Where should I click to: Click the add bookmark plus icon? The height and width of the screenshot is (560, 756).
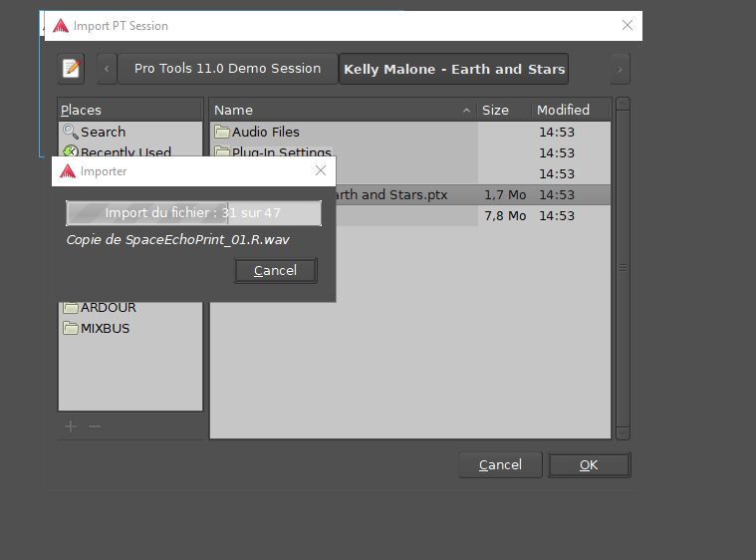tap(70, 426)
